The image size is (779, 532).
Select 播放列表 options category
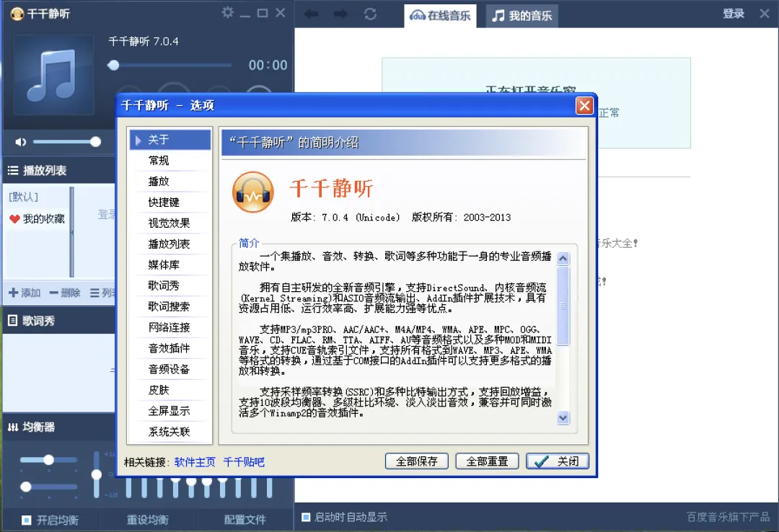pyautogui.click(x=170, y=244)
